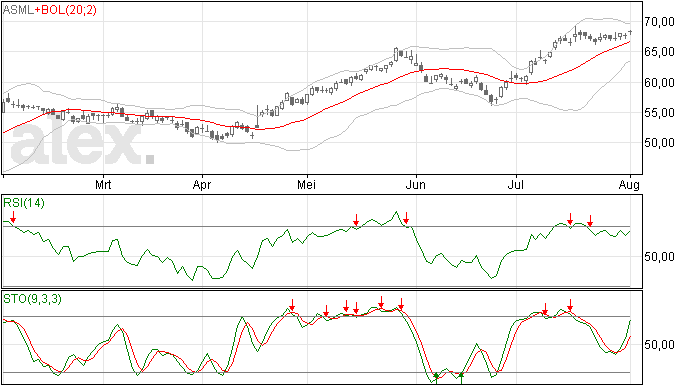Select the 50,00 value on price axis
This screenshot has width=690, height=387.
pos(659,143)
